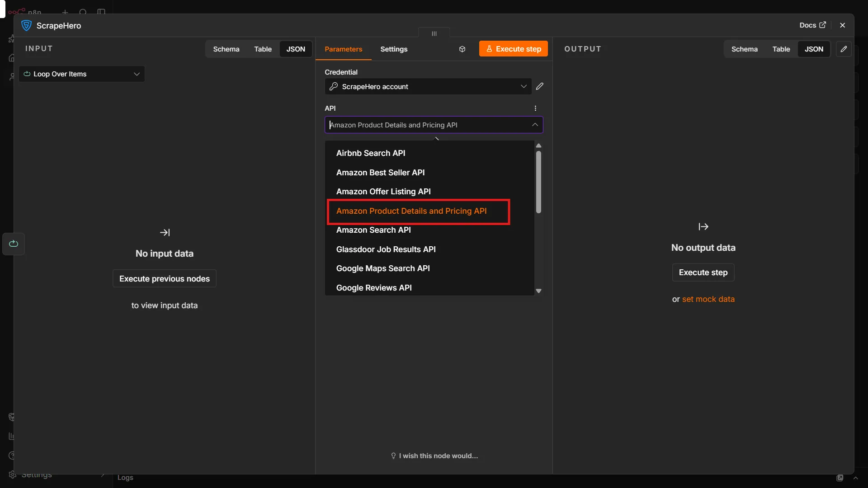Choose Airbnb Search API from the list
868x488 pixels.
point(429,153)
